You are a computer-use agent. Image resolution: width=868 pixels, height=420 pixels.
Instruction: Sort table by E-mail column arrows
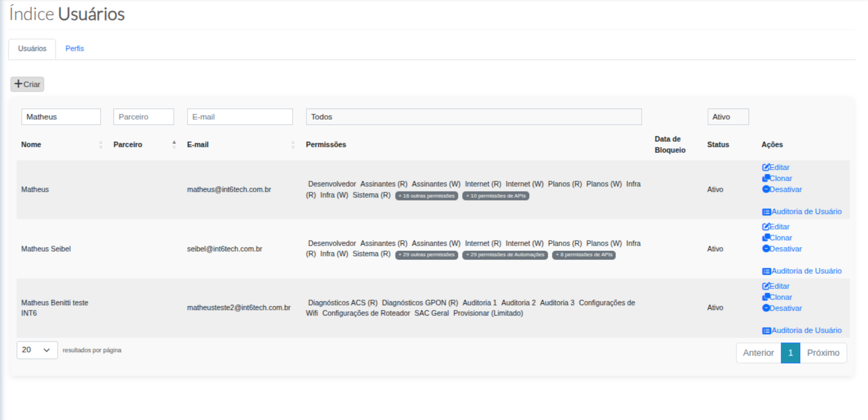pyautogui.click(x=293, y=145)
